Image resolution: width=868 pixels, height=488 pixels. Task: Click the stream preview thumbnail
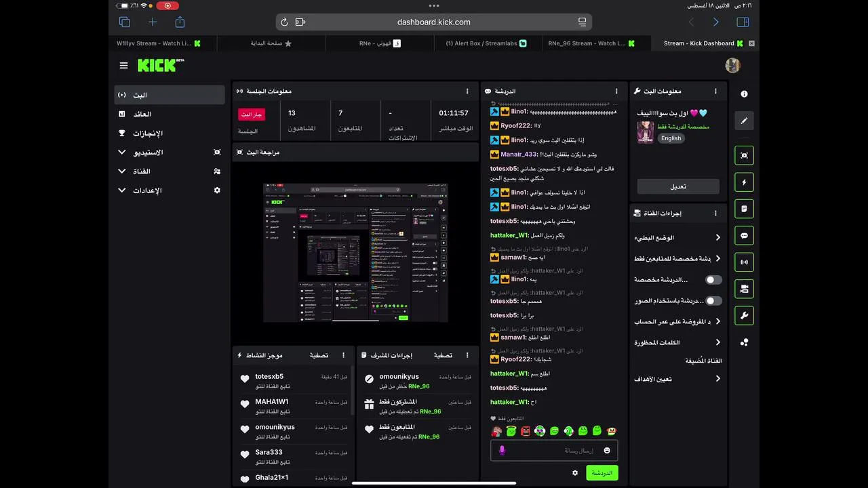(355, 253)
